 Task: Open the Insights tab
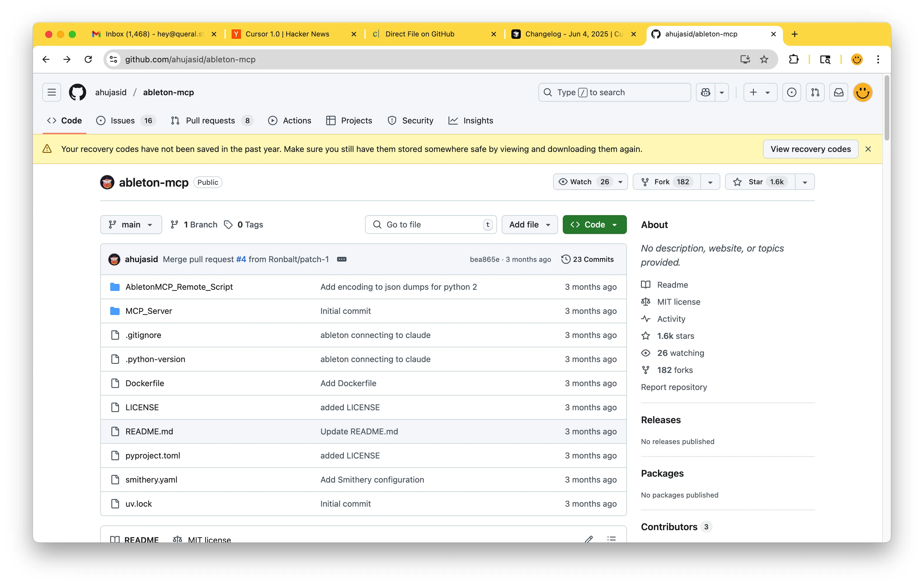(x=471, y=120)
